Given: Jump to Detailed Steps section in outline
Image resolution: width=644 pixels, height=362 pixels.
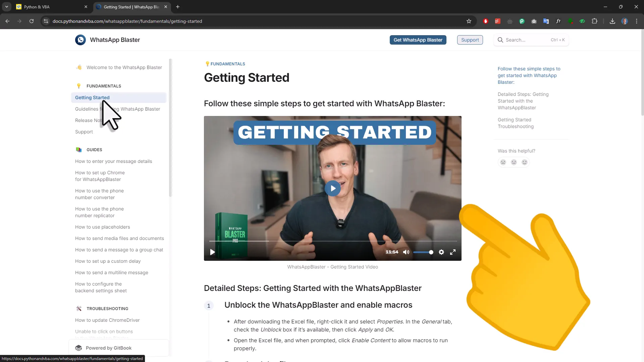Looking at the screenshot, I should pyautogui.click(x=523, y=101).
